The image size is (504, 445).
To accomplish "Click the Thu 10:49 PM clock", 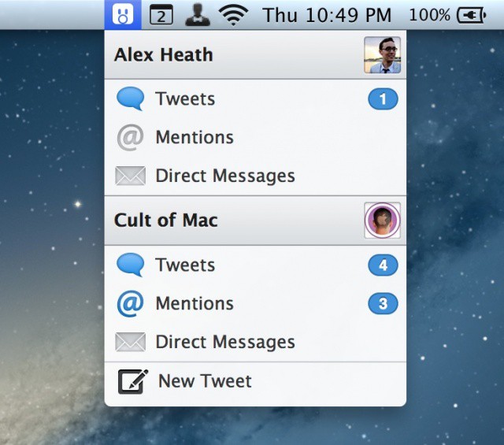I will click(x=327, y=15).
